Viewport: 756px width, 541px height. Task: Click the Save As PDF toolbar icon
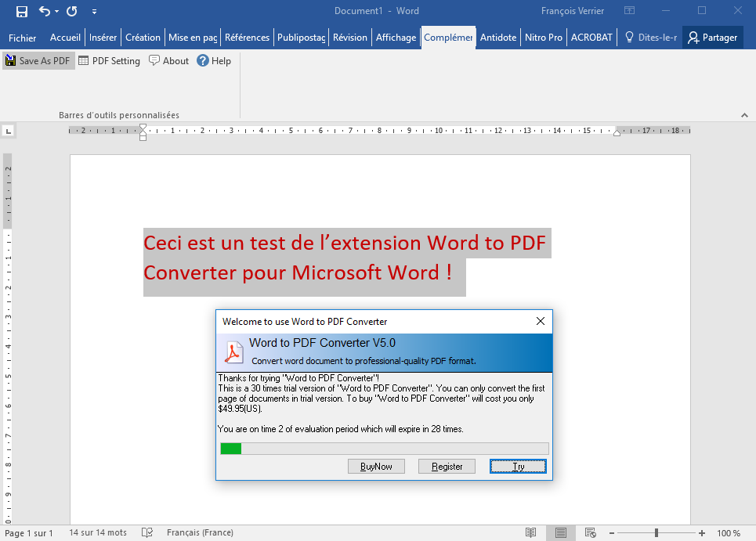click(x=10, y=61)
